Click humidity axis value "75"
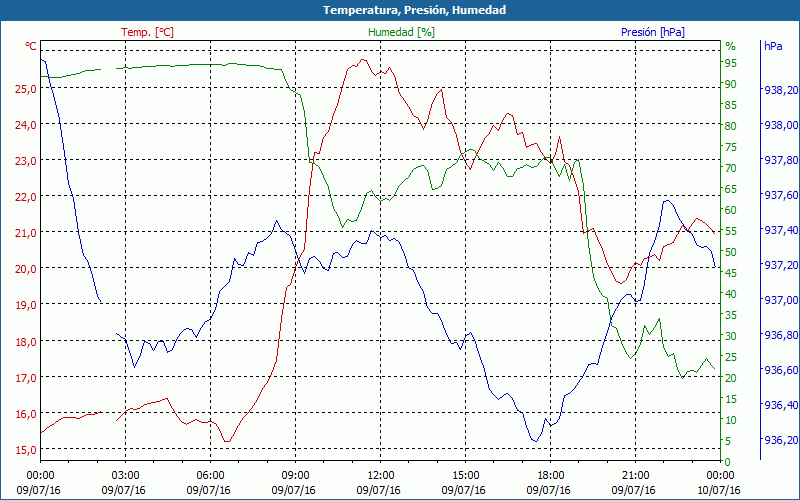 (731, 147)
